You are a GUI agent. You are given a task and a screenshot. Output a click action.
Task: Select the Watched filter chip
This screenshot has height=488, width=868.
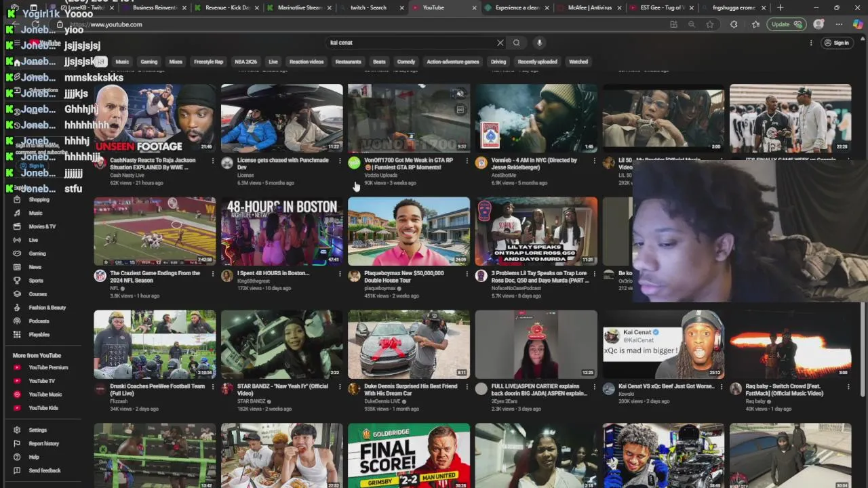point(578,62)
